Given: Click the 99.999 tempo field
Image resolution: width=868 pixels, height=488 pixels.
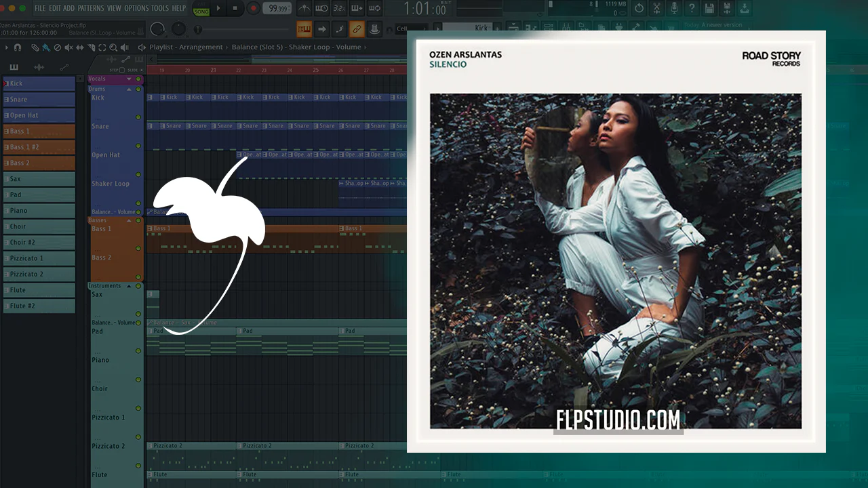Looking at the screenshot, I should [277, 8].
